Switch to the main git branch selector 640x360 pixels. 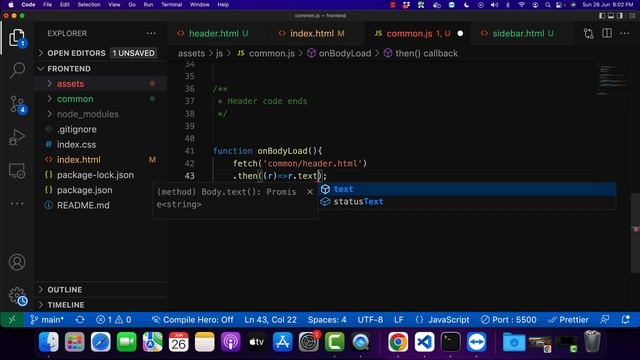(47, 320)
